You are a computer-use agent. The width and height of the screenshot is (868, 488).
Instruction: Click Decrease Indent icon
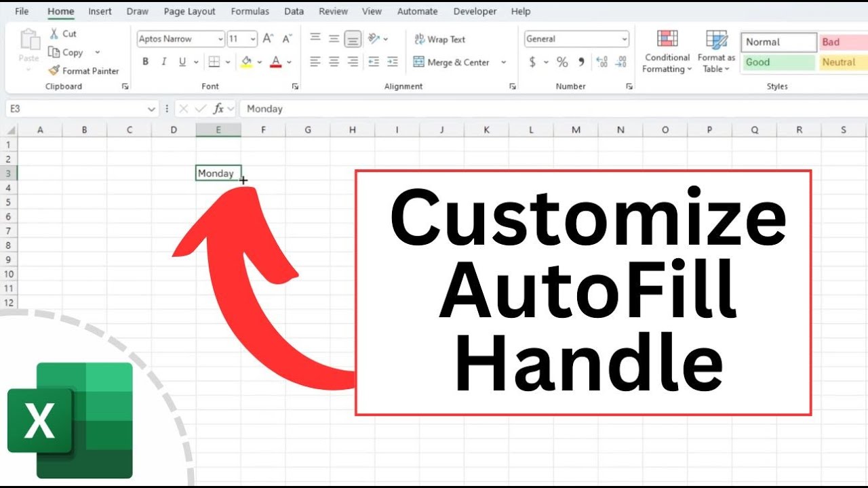click(x=374, y=62)
